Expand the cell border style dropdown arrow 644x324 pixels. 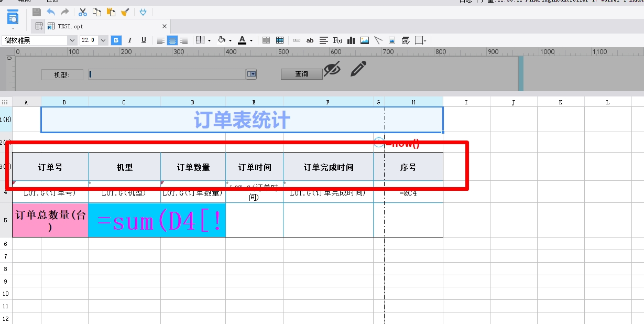click(209, 41)
